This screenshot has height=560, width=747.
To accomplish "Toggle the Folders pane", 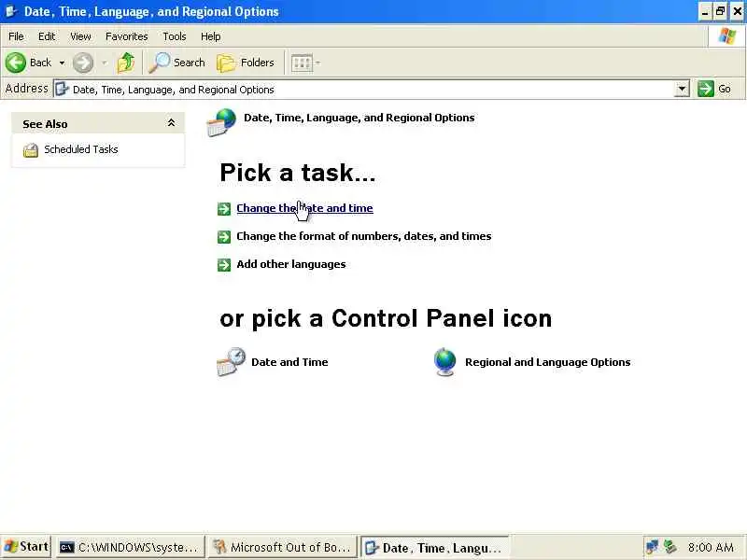I will tap(246, 63).
